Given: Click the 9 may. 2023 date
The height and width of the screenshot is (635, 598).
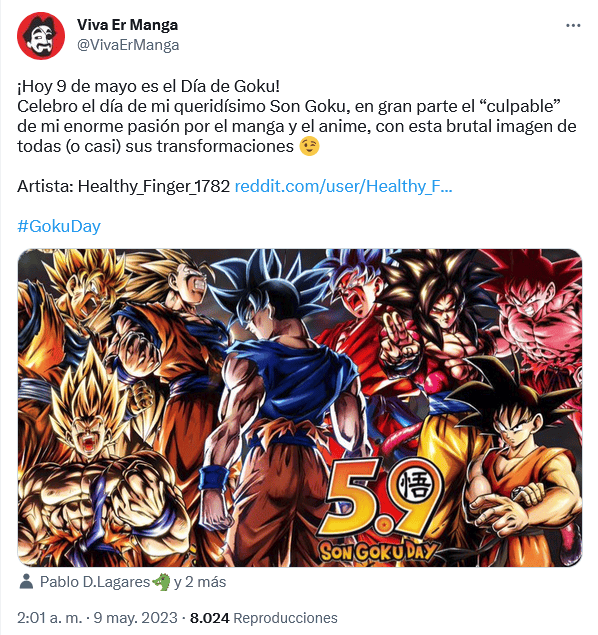Looking at the screenshot, I should point(136,618).
